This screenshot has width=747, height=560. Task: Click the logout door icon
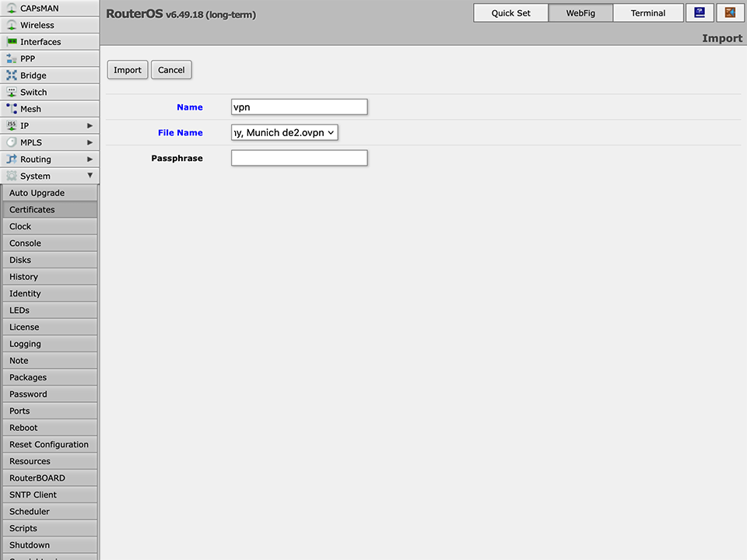[730, 12]
